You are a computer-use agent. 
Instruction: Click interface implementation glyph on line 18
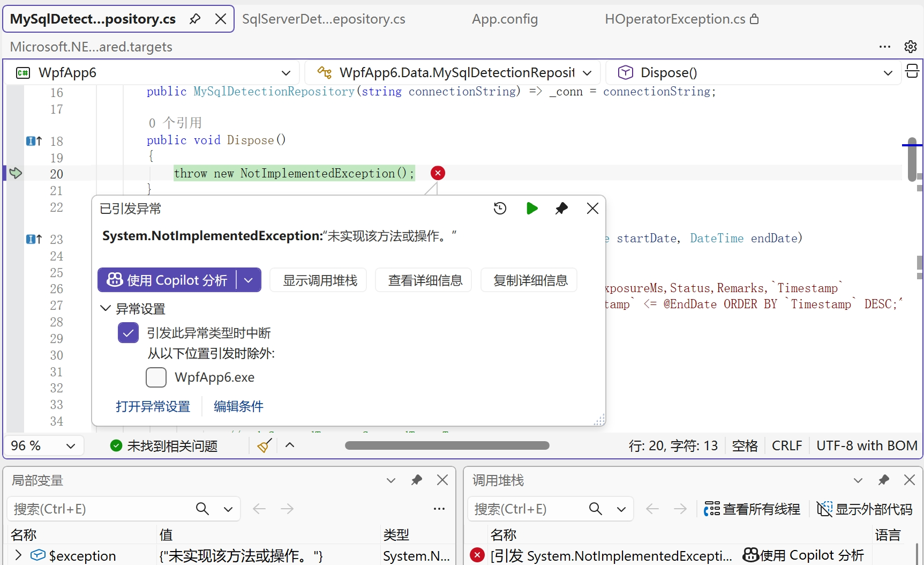pos(34,141)
